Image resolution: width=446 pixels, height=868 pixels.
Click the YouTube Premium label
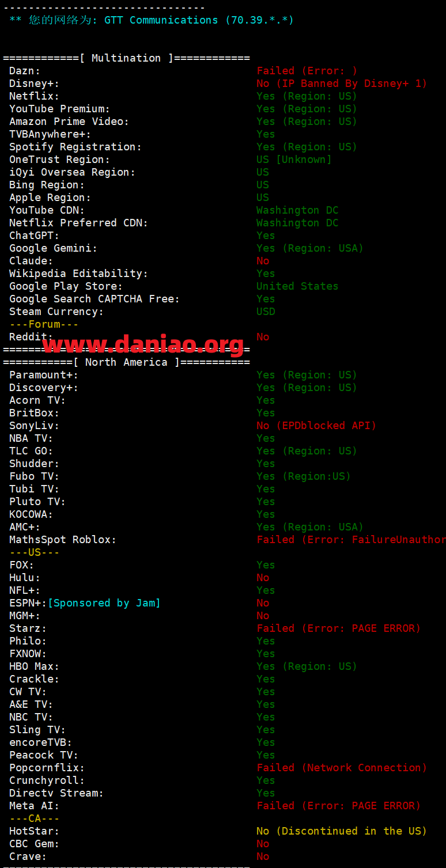59,109
